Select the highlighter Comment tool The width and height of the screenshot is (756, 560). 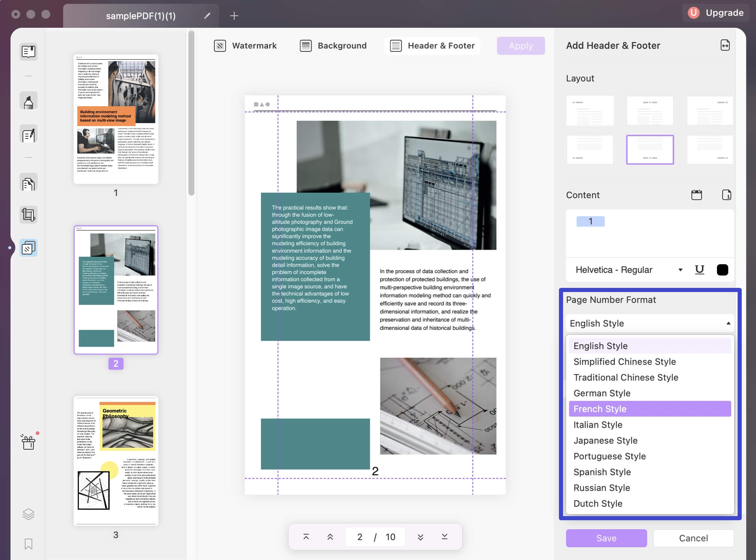coord(29,101)
